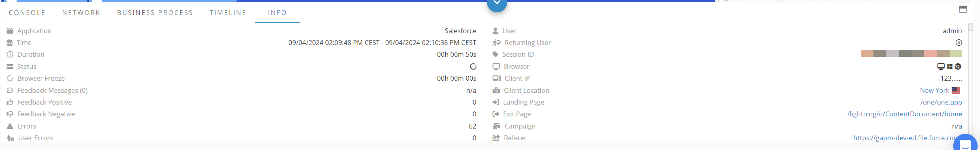Click the Feedback Messages speech bubble icon
The height and width of the screenshot is (150, 980).
click(10, 90)
